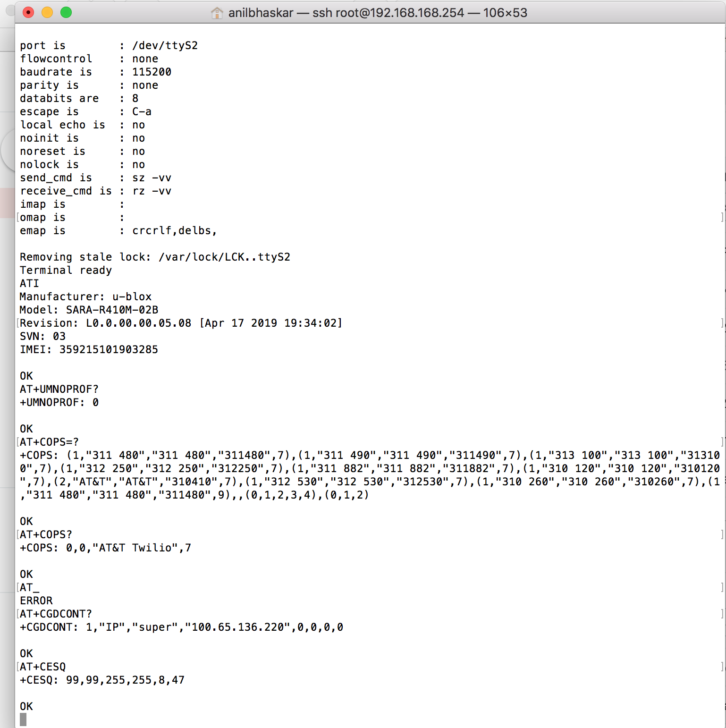Click the AT+CGDCONT? command
726x728 pixels.
(56, 614)
